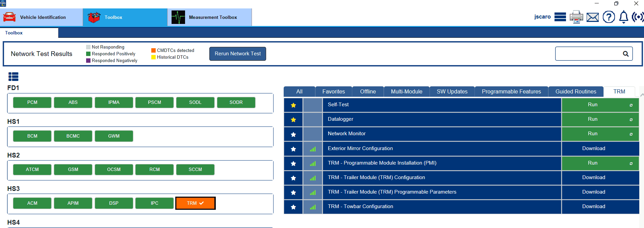Screen dimensions: 644x228
Task: Click the Rerun Network Test button
Action: tap(237, 54)
